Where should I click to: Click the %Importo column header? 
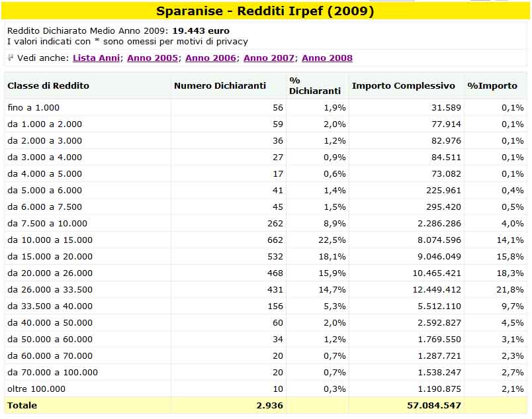point(492,85)
